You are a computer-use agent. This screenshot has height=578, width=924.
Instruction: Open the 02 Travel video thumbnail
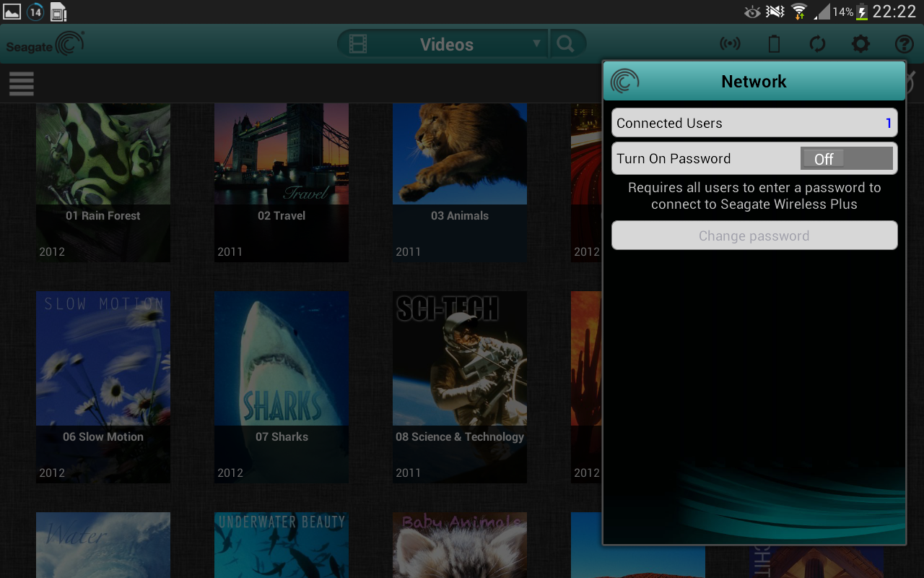click(282, 182)
